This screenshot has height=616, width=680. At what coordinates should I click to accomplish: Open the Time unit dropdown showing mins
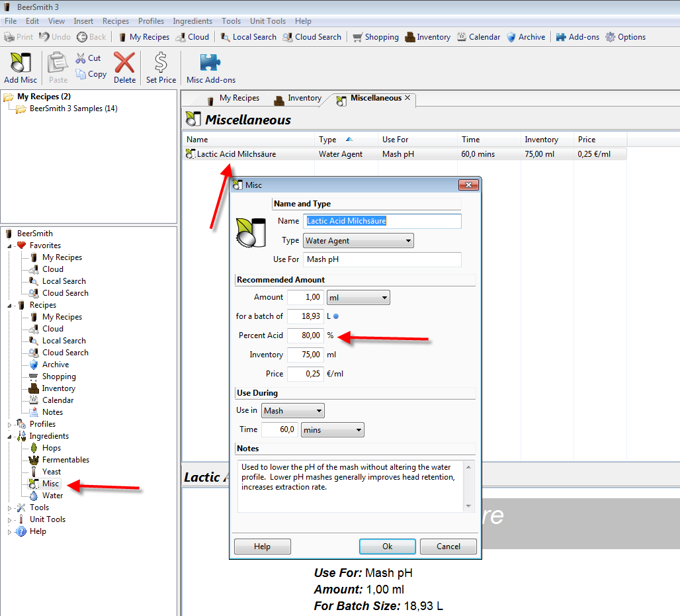tap(332, 430)
